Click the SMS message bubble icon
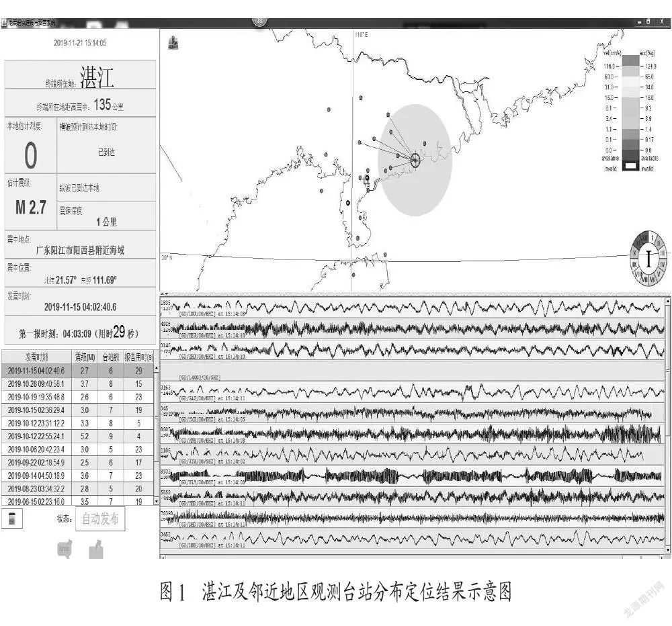The height and width of the screenshot is (626, 672). point(65,549)
